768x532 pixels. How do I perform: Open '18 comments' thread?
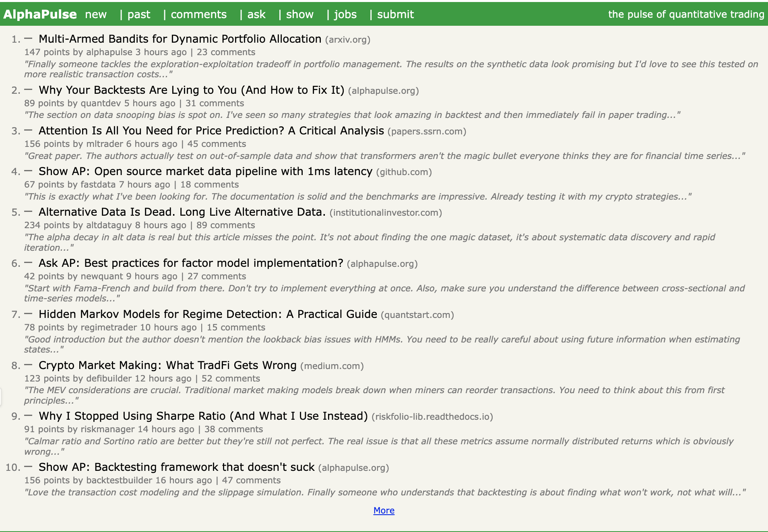[209, 185]
